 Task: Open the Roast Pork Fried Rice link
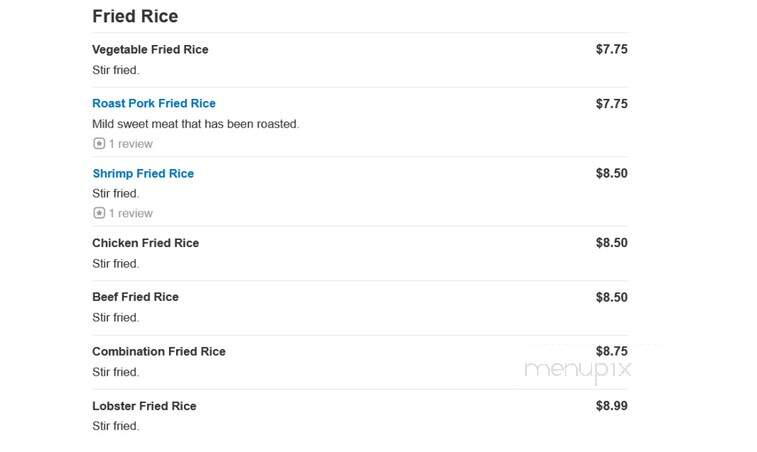pyautogui.click(x=154, y=103)
